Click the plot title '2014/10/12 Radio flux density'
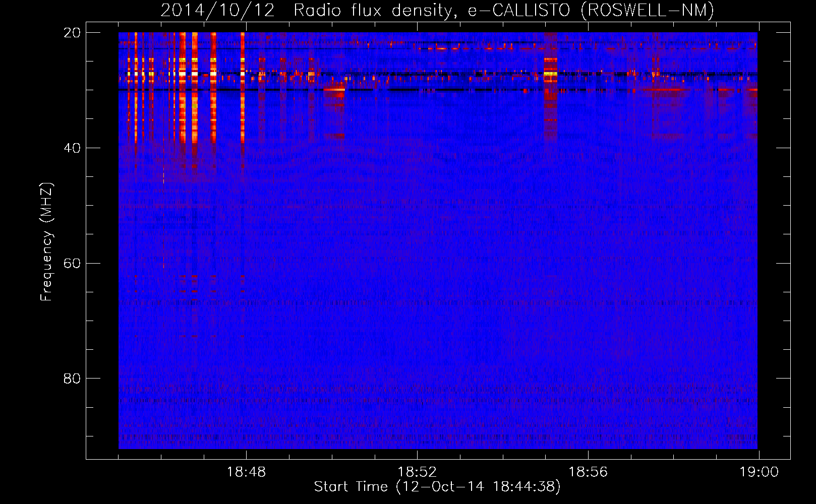Image resolution: width=816 pixels, height=504 pixels. 309,11
